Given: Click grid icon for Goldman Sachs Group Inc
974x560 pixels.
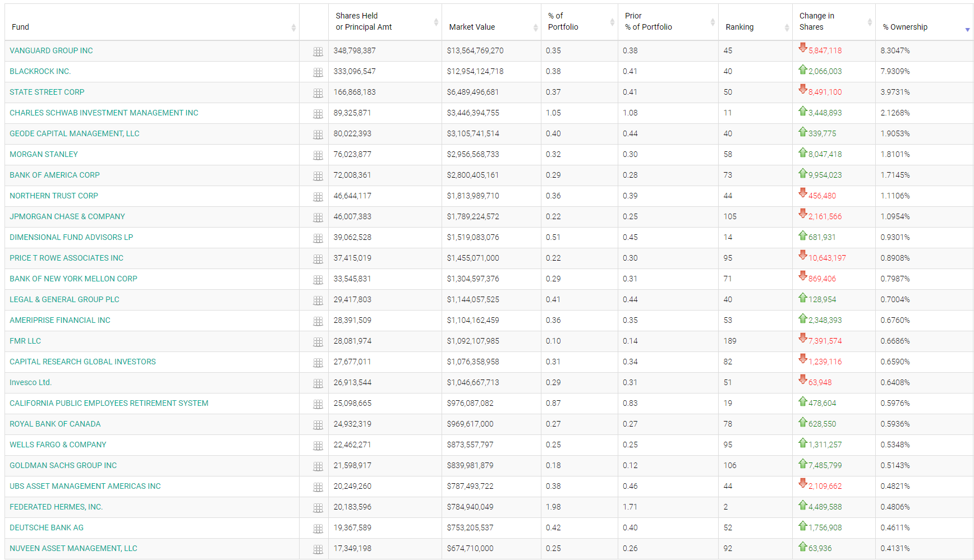Looking at the screenshot, I should tap(318, 466).
